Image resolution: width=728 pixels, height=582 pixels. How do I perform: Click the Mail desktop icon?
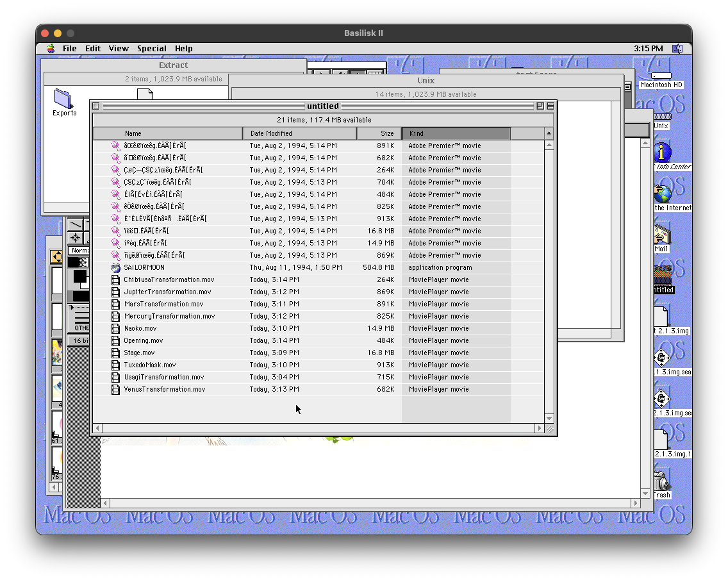661,235
